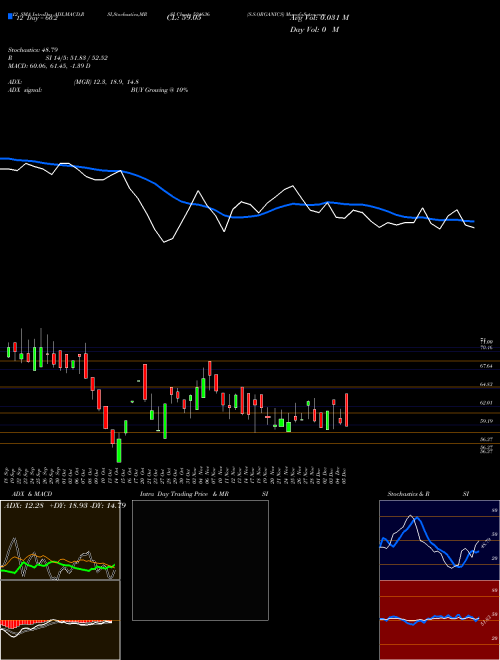Open the red RSI mini chart
The image size is (500, 660).
click(439, 620)
